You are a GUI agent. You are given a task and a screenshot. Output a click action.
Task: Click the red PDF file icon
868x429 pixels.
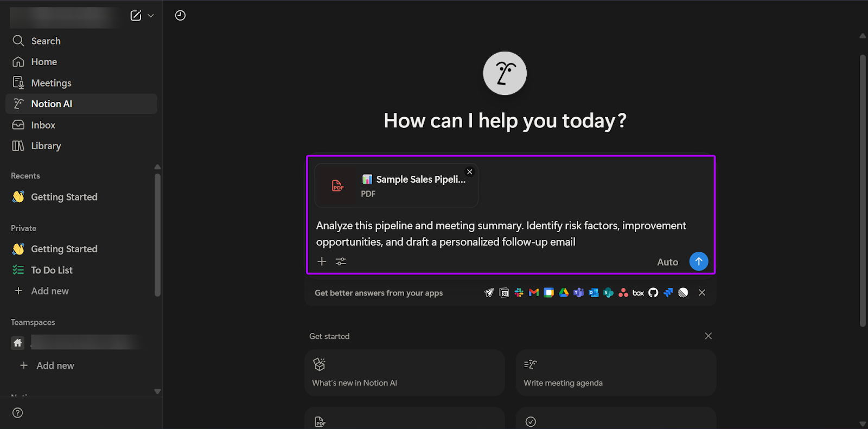pyautogui.click(x=337, y=185)
